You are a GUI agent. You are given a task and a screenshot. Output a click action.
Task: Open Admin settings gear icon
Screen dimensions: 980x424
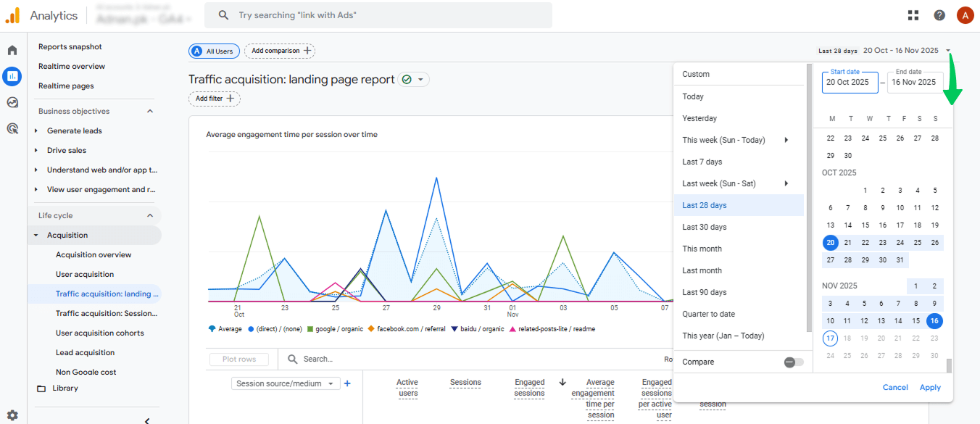12,415
